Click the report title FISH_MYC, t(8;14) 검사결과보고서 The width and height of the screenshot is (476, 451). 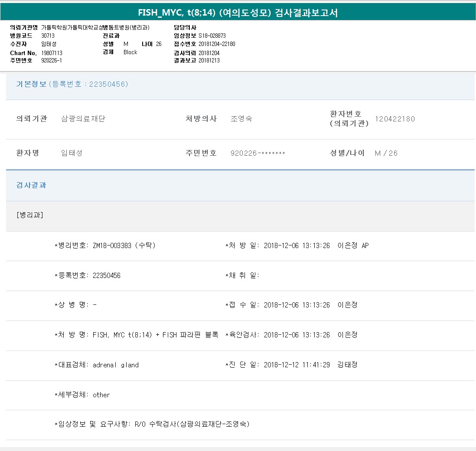coord(238,13)
